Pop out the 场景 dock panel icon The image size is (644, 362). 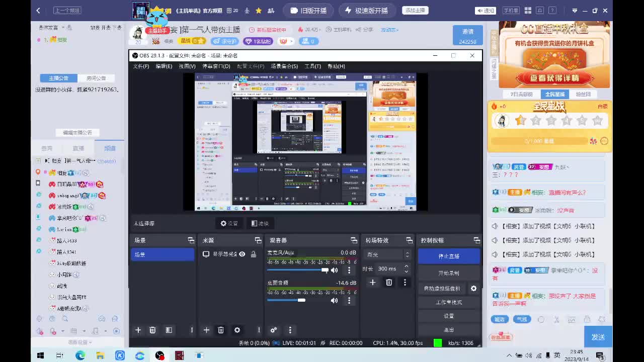[191, 240]
